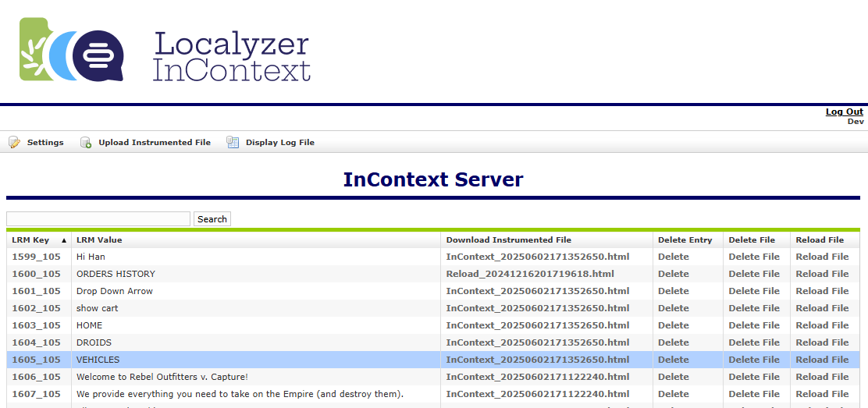Open Display Log File view
The height and width of the screenshot is (408, 868).
point(279,143)
